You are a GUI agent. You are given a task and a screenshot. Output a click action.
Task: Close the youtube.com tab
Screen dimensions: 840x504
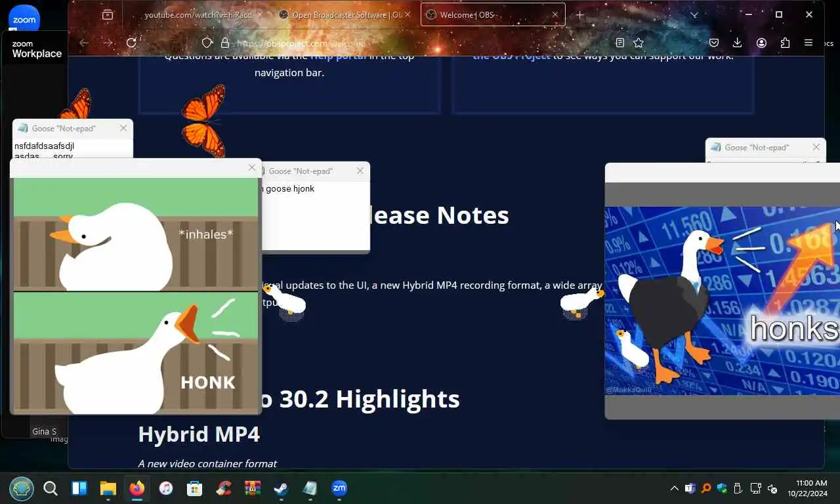click(261, 14)
